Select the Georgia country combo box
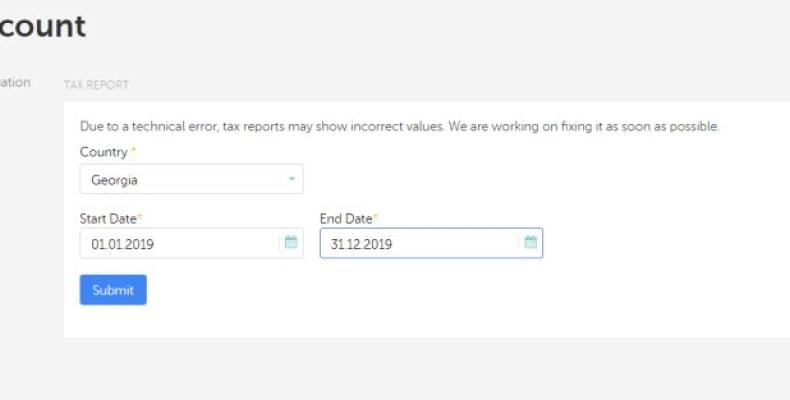This screenshot has height=400, width=790. coord(190,180)
